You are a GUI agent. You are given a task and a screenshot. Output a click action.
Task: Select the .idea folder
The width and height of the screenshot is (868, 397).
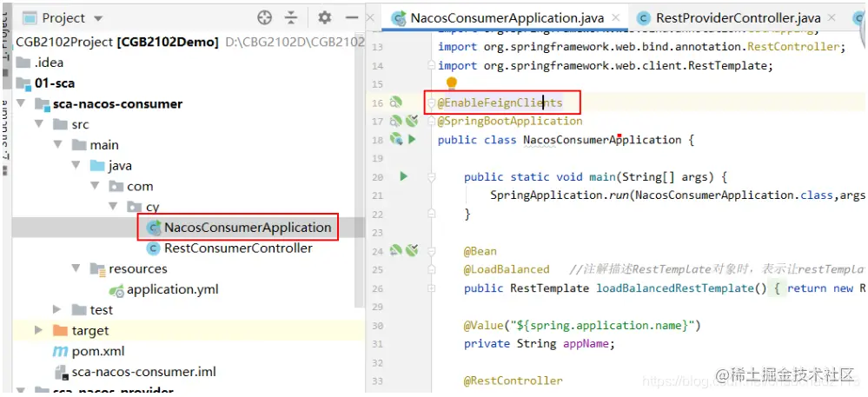point(40,63)
